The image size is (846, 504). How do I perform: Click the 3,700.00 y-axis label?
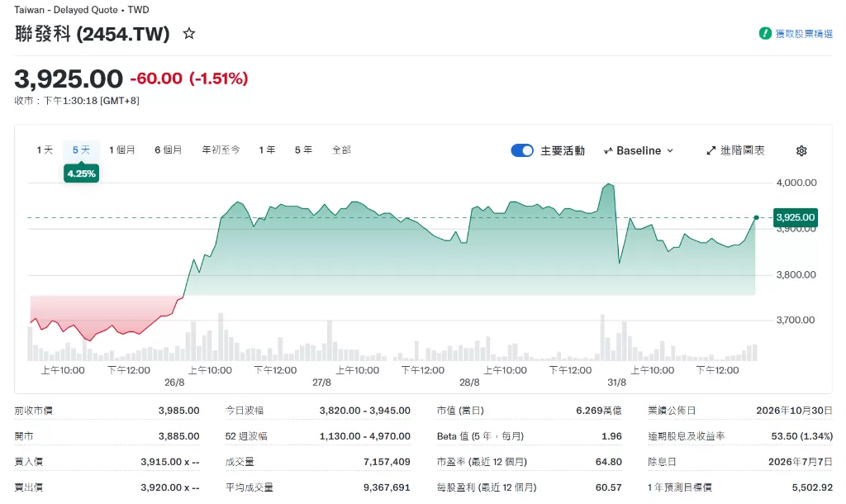796,320
